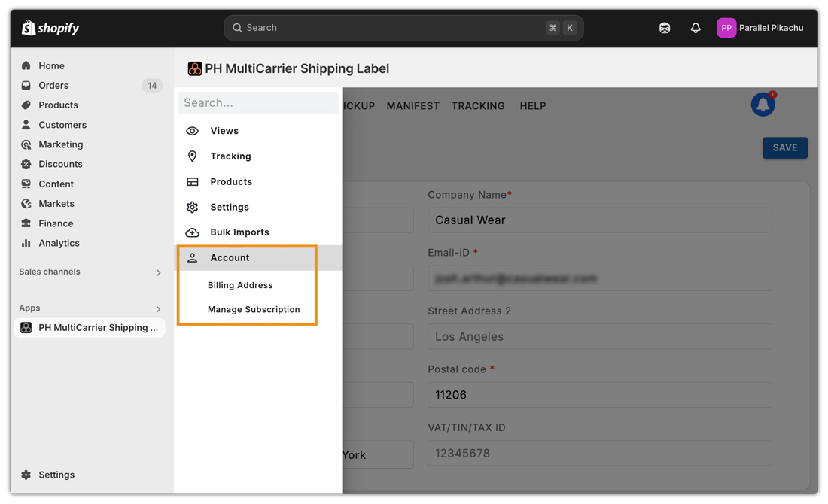Click the Street Address 2 field

pos(599,337)
